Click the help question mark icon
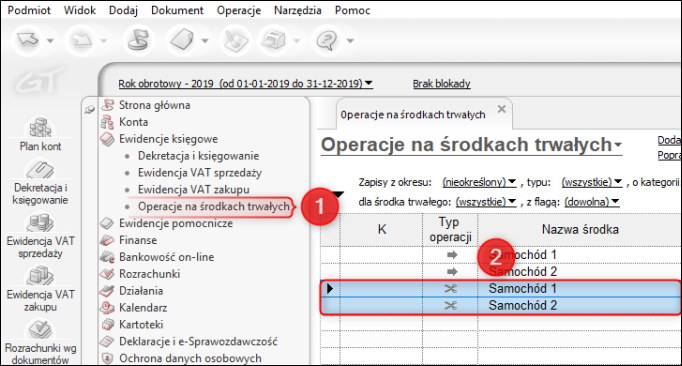The image size is (682, 366). pos(327,40)
